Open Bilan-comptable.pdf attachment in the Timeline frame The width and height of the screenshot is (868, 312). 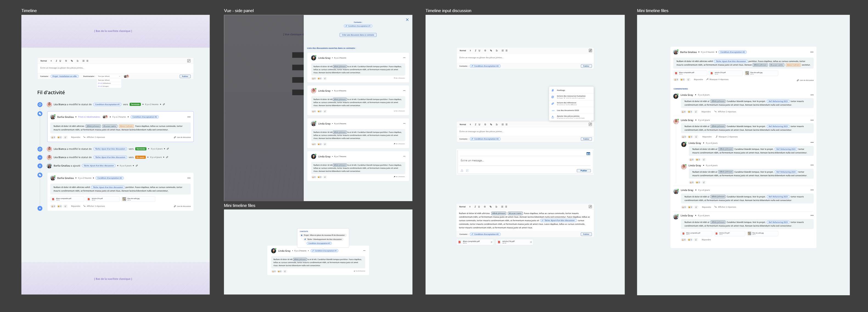tap(68, 199)
